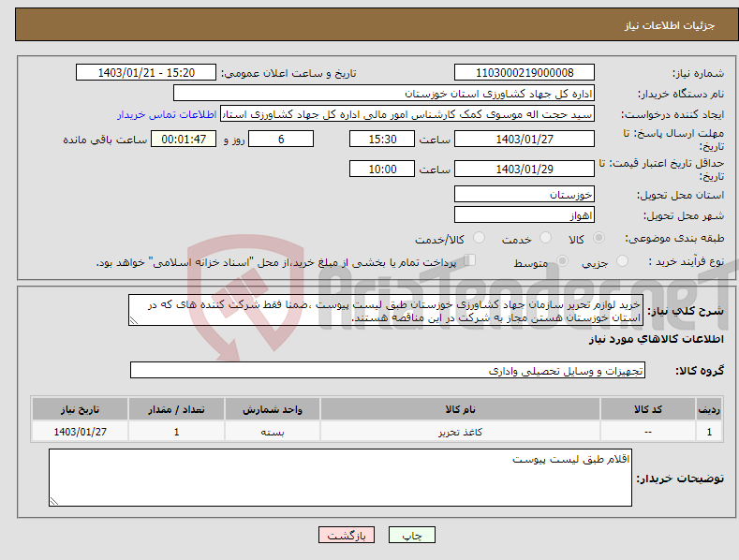This screenshot has width=739, height=560.
Task: Click the نام دستگاه خریدار field
Action: point(384,94)
